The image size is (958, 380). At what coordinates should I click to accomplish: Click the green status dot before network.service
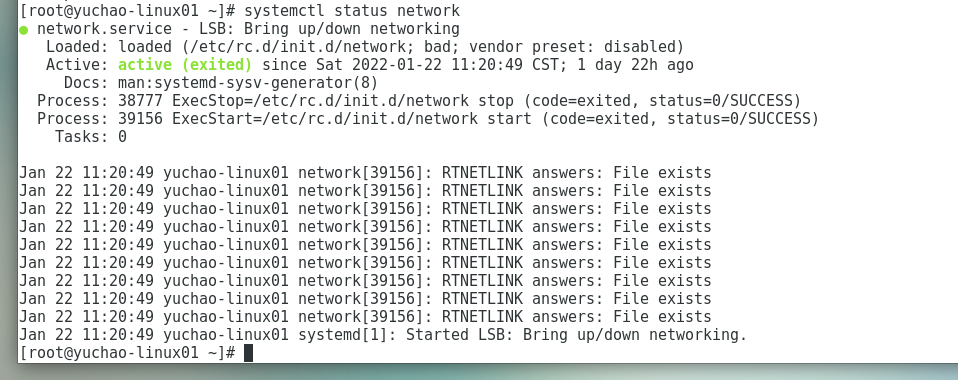24,31
